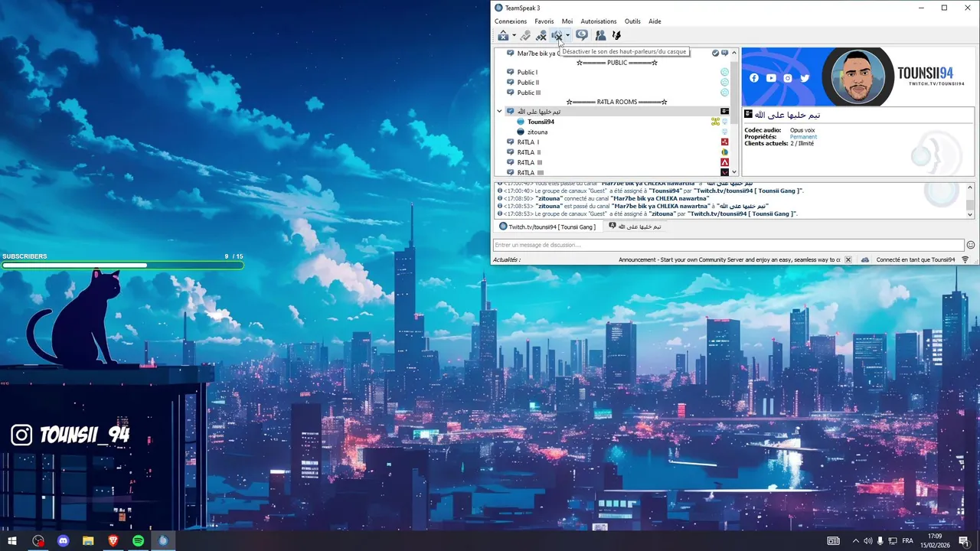Click the red Apex icon on R4TLA III
This screenshot has height=551, width=980.
pyautogui.click(x=724, y=162)
